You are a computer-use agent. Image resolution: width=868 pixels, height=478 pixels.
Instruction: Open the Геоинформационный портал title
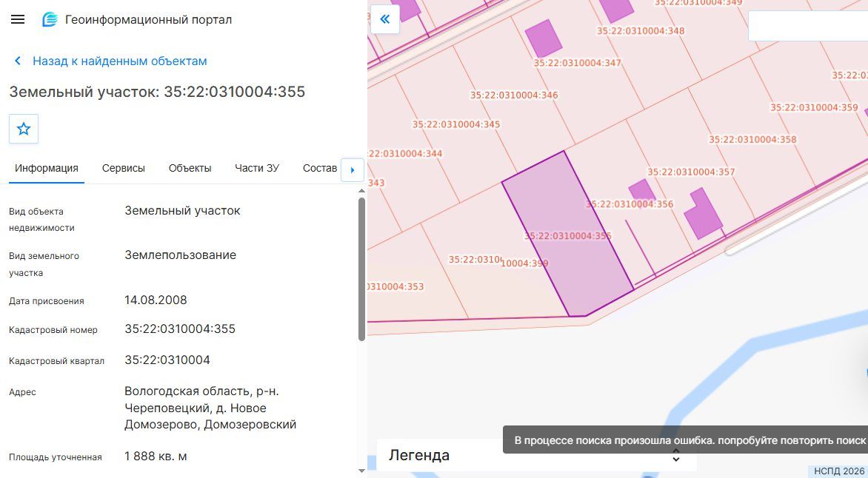coord(148,19)
